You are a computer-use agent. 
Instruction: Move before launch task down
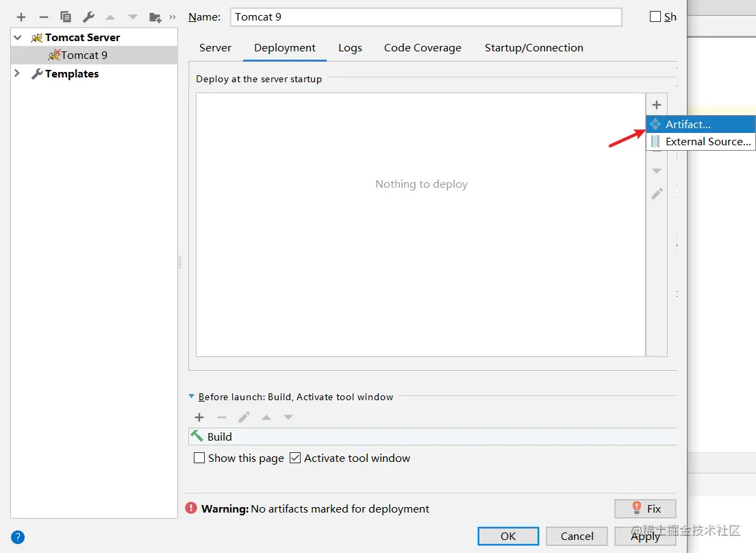(288, 417)
